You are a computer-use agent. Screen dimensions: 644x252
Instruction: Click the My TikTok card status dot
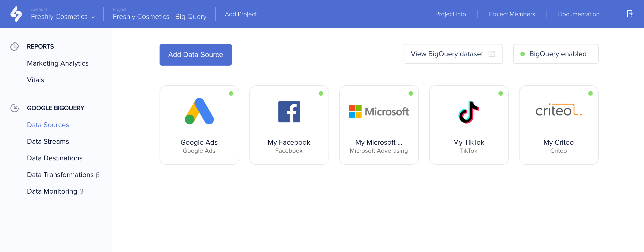pyautogui.click(x=500, y=93)
